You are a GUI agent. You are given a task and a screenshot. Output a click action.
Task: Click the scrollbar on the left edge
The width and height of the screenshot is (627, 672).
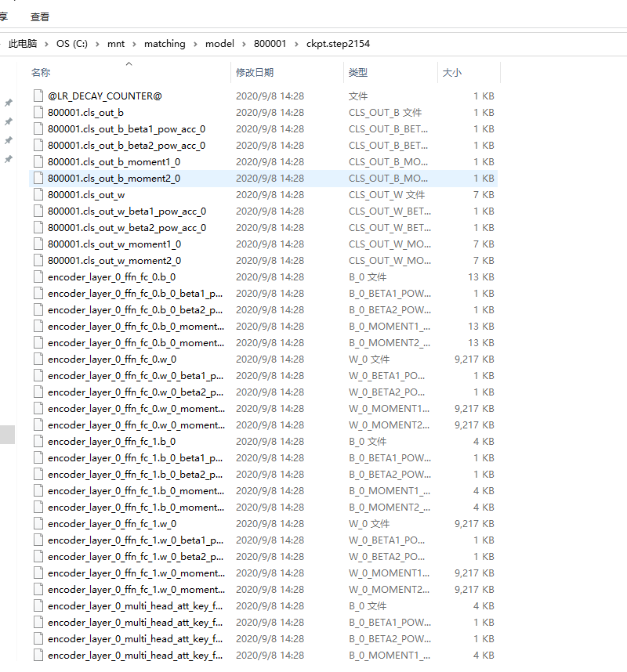point(8,435)
